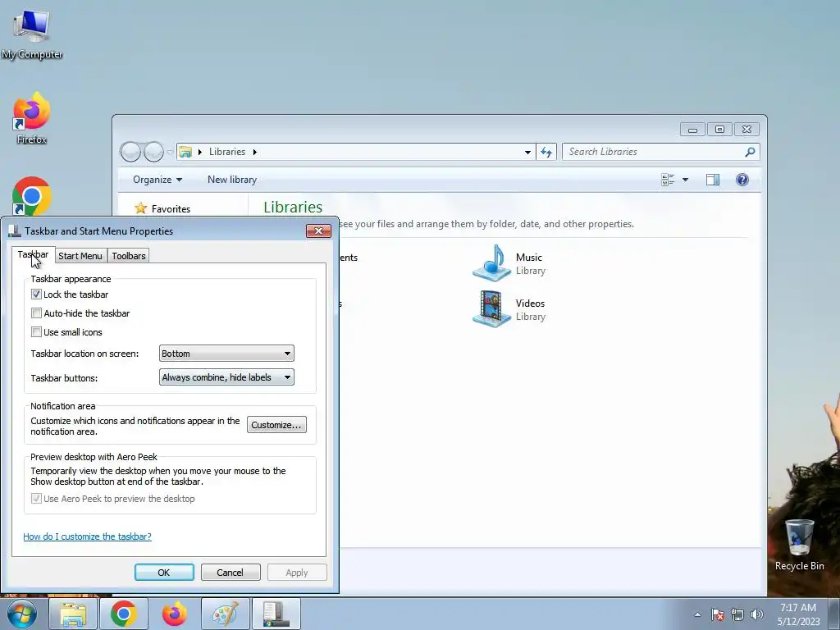Open Windows Explorer from taskbar
Image resolution: width=840 pixels, height=630 pixels.
pos(73,614)
